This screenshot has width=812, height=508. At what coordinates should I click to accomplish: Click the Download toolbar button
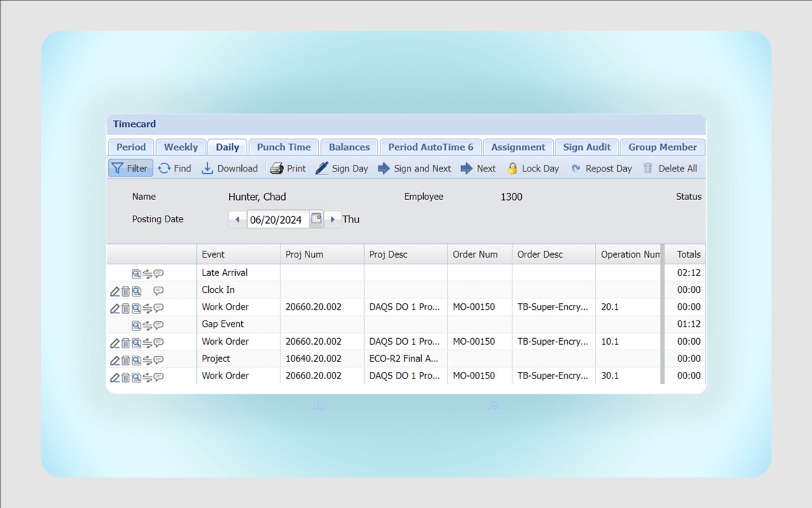pos(229,168)
